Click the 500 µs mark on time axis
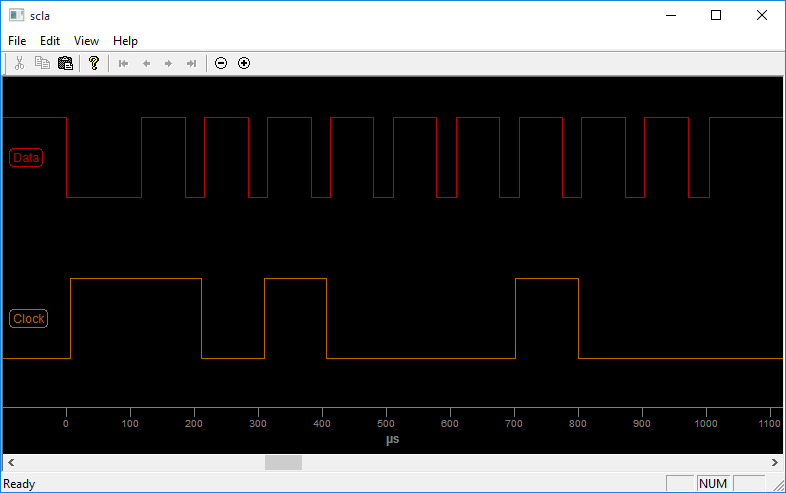Screen dimensions: 786x493 (x=386, y=423)
